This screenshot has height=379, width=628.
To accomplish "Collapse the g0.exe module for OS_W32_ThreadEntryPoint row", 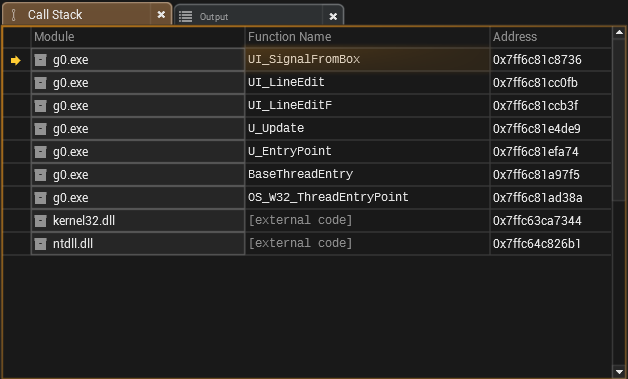I will 40,198.
